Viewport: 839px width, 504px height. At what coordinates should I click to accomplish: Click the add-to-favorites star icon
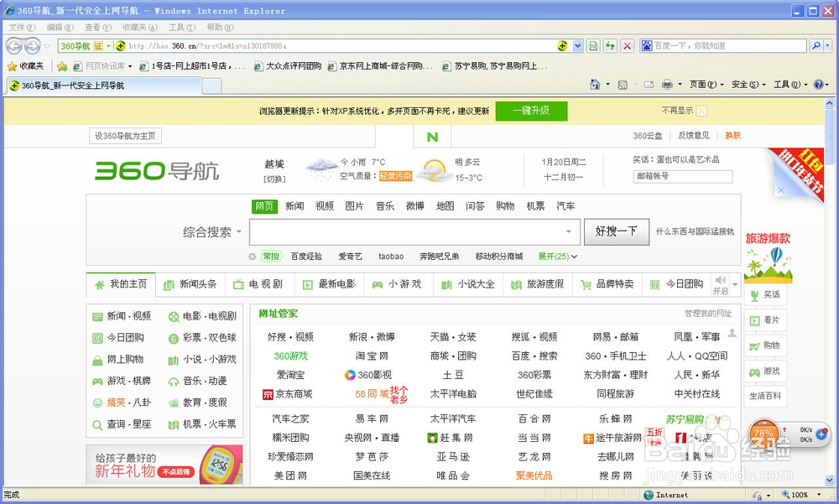[x=62, y=65]
